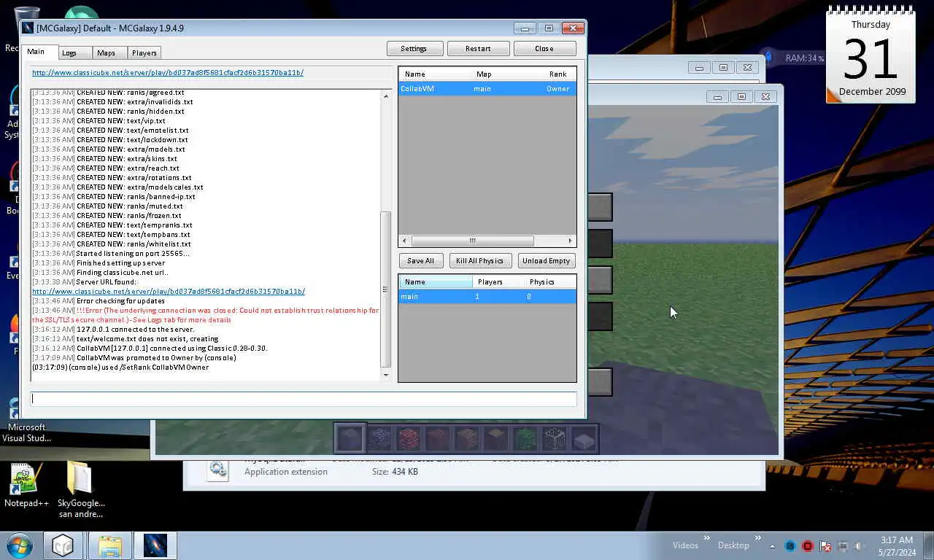This screenshot has height=560, width=934.
Task: Switch to the Players tab
Action: pyautogui.click(x=144, y=52)
